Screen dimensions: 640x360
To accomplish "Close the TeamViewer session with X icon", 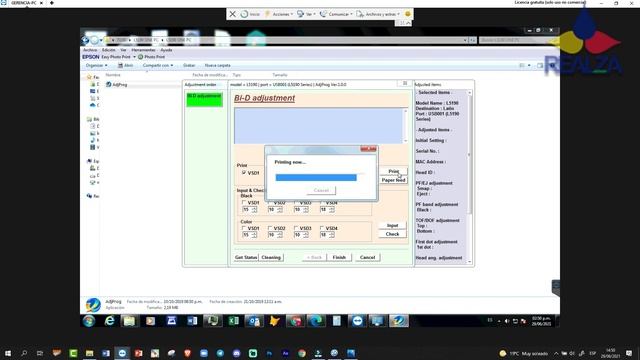I will (x=232, y=14).
